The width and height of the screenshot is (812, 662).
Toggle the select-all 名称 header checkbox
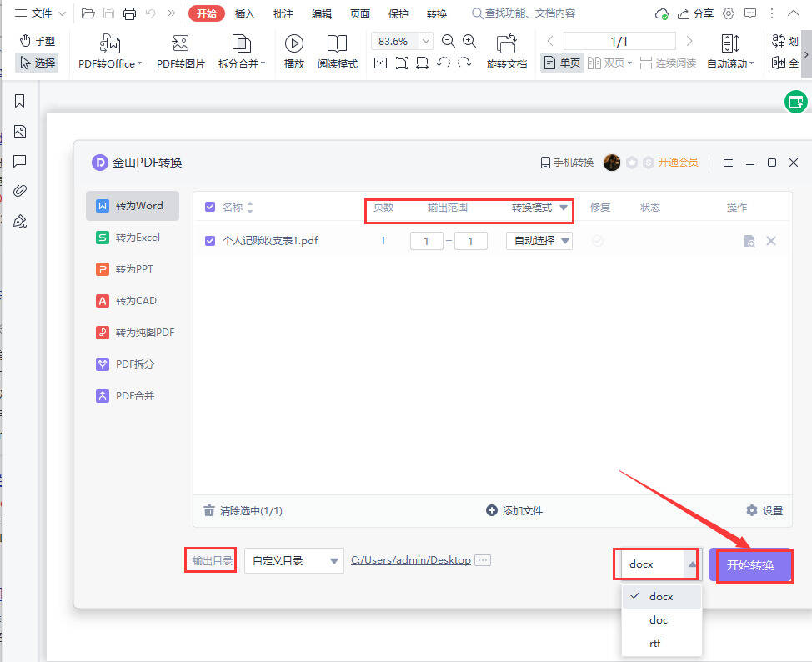210,207
